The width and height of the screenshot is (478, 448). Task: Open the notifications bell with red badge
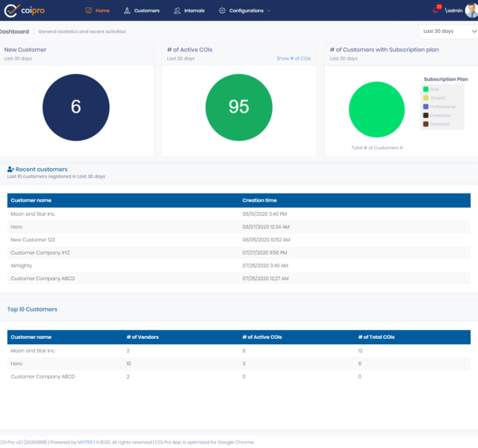click(x=435, y=10)
